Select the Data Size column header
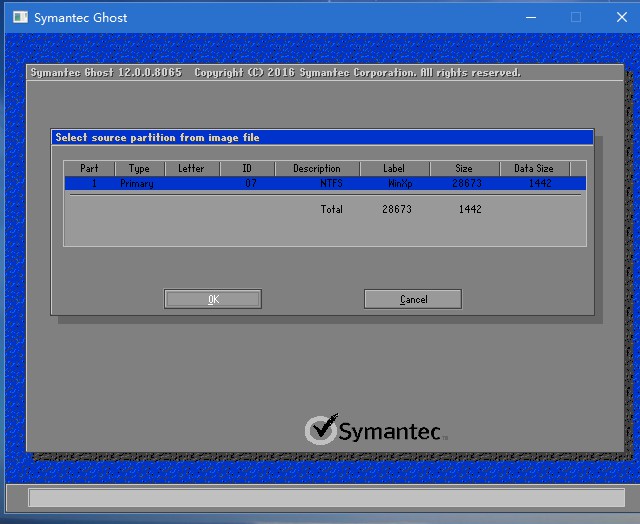640x524 pixels. [x=533, y=169]
